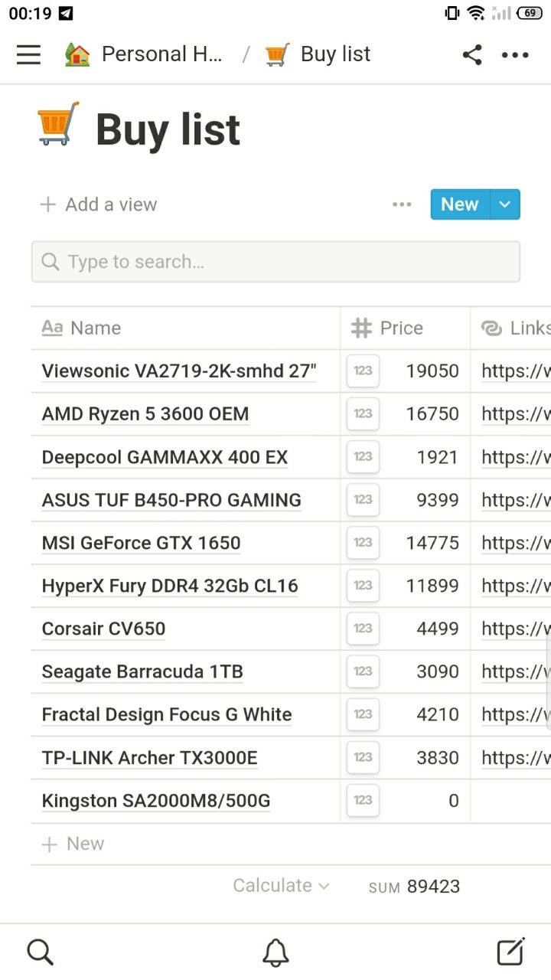Tap 123 icon in MSI GeForce row

point(363,543)
